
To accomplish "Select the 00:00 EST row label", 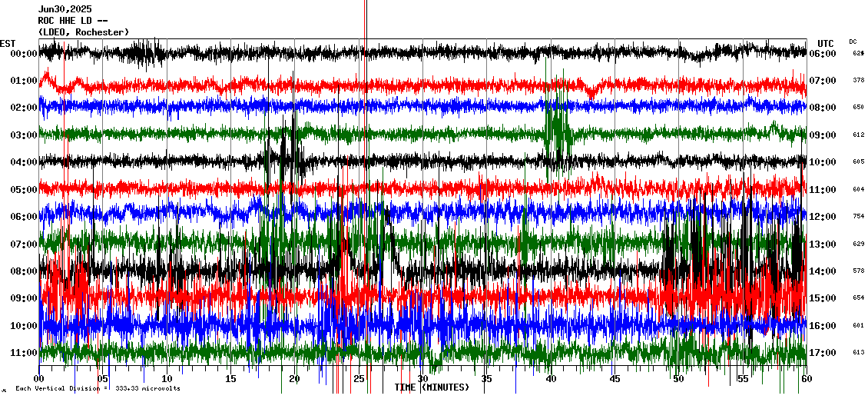I will coord(24,54).
